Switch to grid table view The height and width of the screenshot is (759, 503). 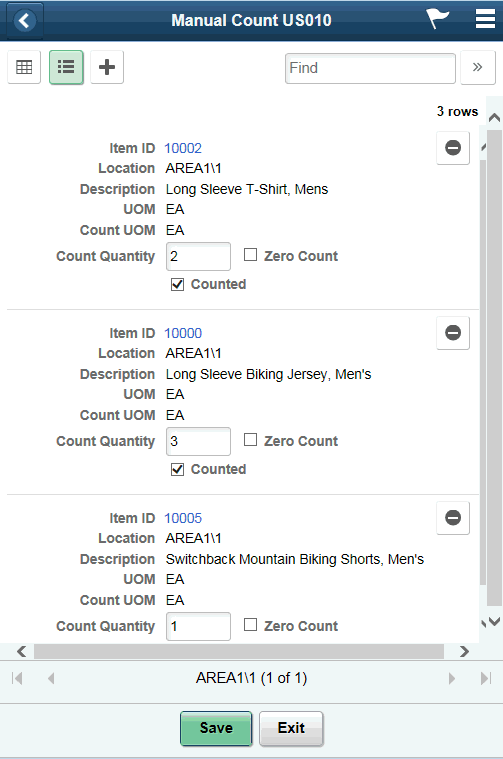[24, 67]
